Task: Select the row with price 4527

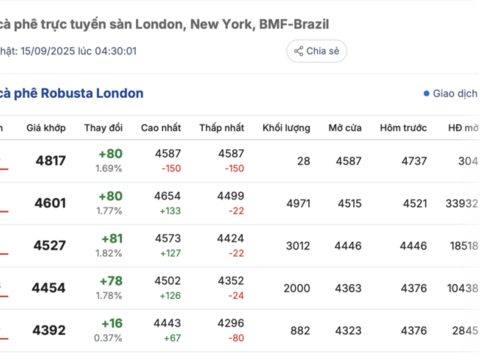Action: coord(240,246)
